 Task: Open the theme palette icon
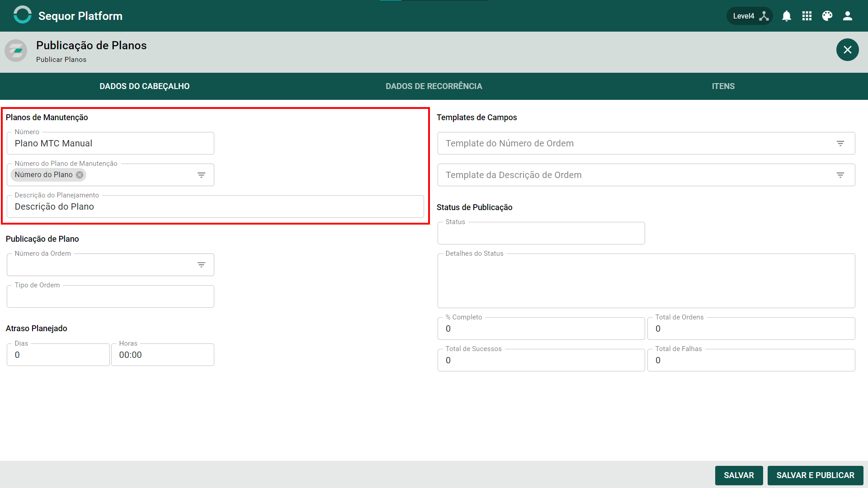pyautogui.click(x=827, y=16)
